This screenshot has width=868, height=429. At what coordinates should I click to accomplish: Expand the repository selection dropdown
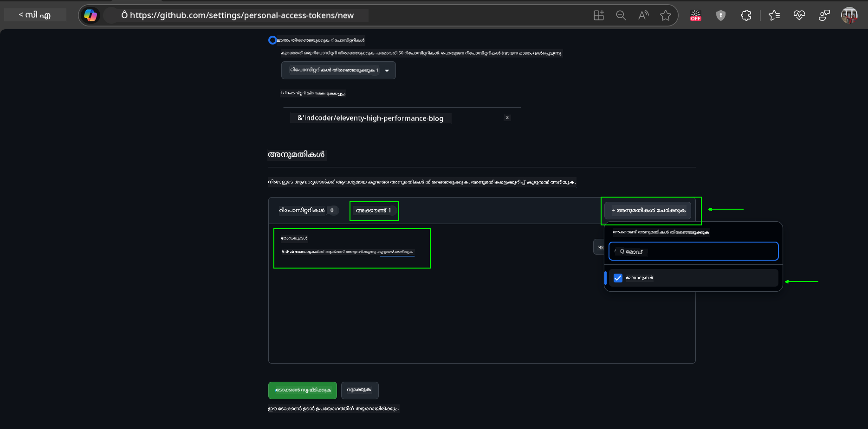[338, 70]
